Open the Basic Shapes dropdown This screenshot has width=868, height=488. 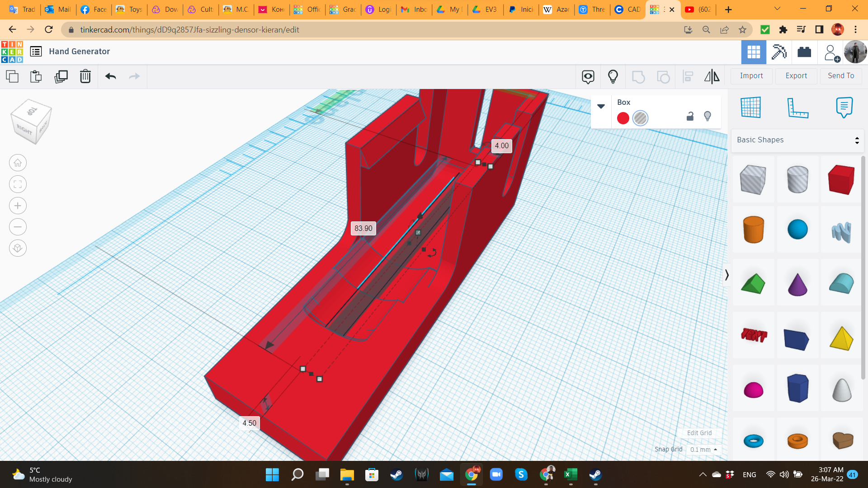pyautogui.click(x=797, y=140)
